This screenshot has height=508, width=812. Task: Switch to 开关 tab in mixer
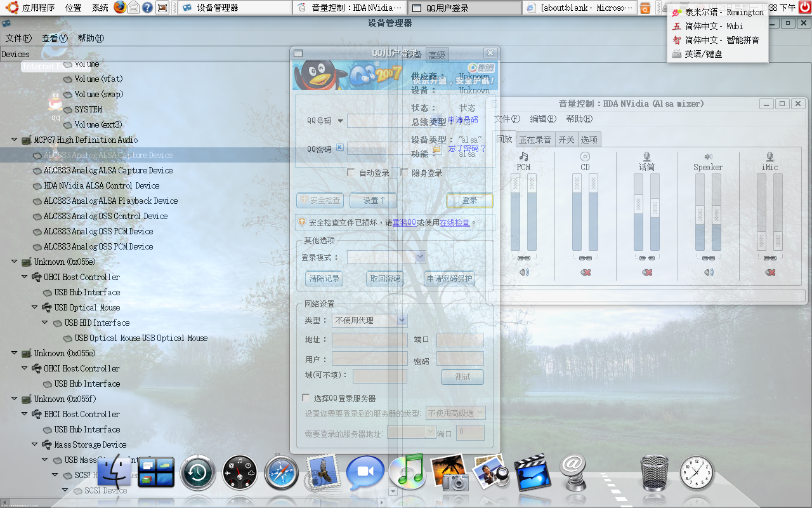click(566, 139)
